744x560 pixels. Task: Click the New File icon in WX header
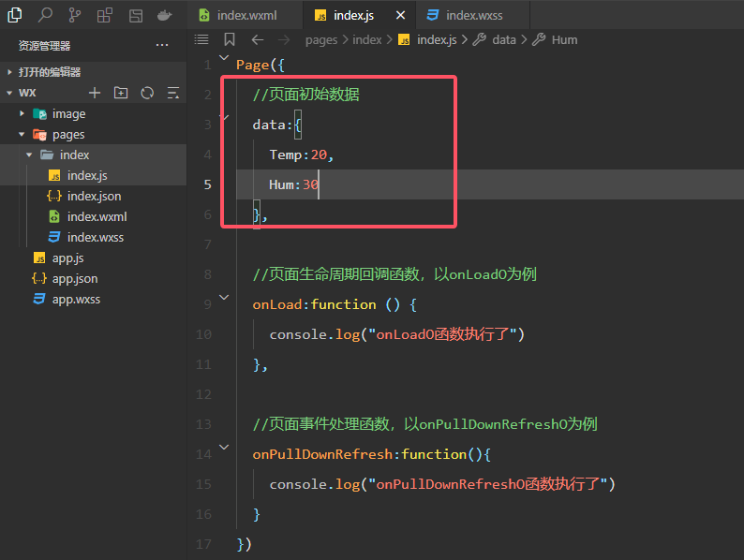click(94, 93)
